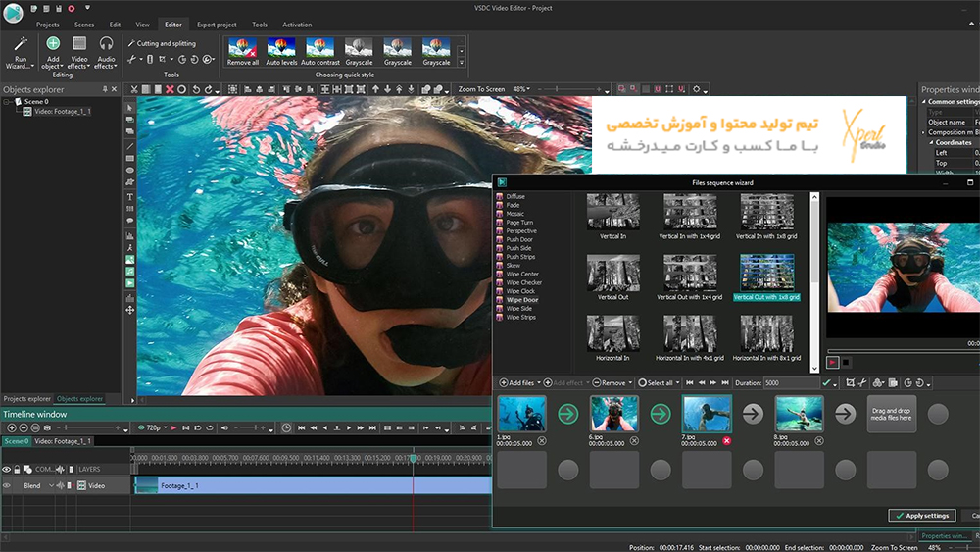Collapse the Common settings section in Properties
Viewport: 980px width, 552px height.
(x=924, y=101)
